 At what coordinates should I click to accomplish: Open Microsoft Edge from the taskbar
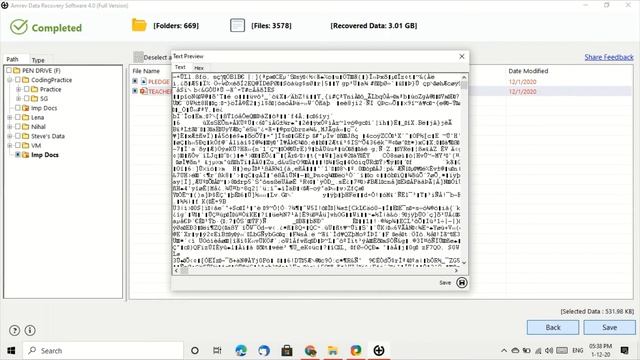point(241,351)
